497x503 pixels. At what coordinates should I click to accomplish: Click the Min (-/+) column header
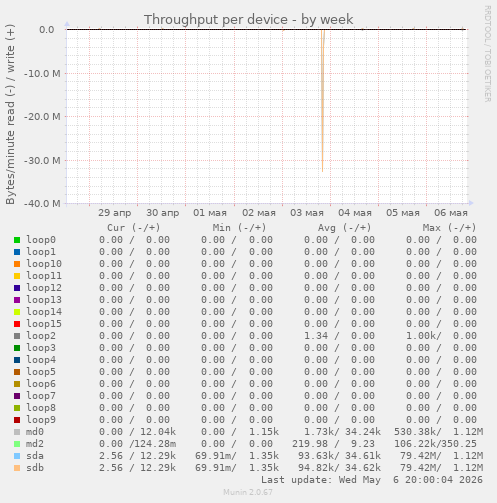[239, 228]
